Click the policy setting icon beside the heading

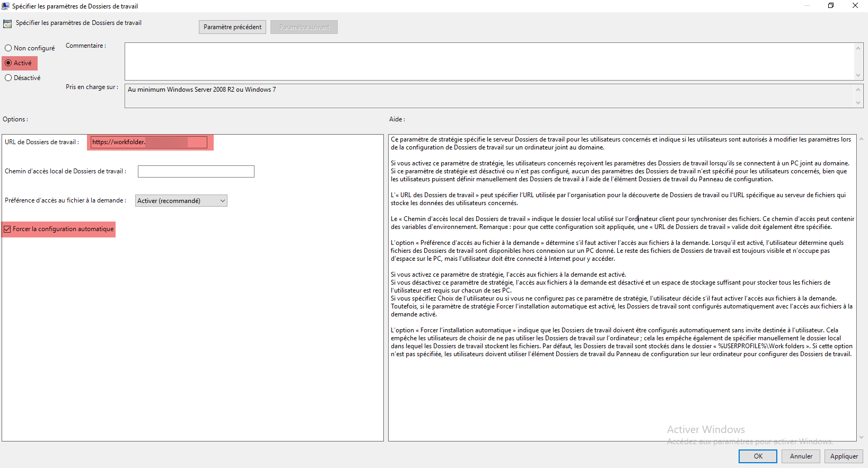tap(7, 24)
